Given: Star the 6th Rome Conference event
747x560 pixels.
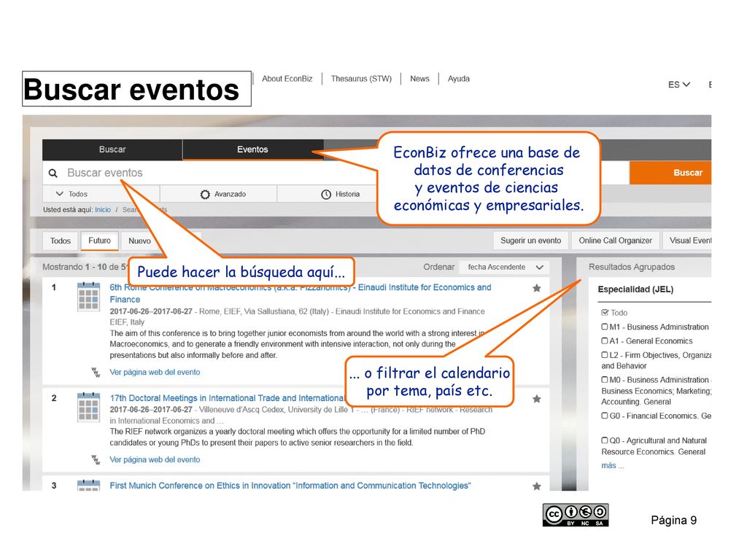Looking at the screenshot, I should click(536, 288).
